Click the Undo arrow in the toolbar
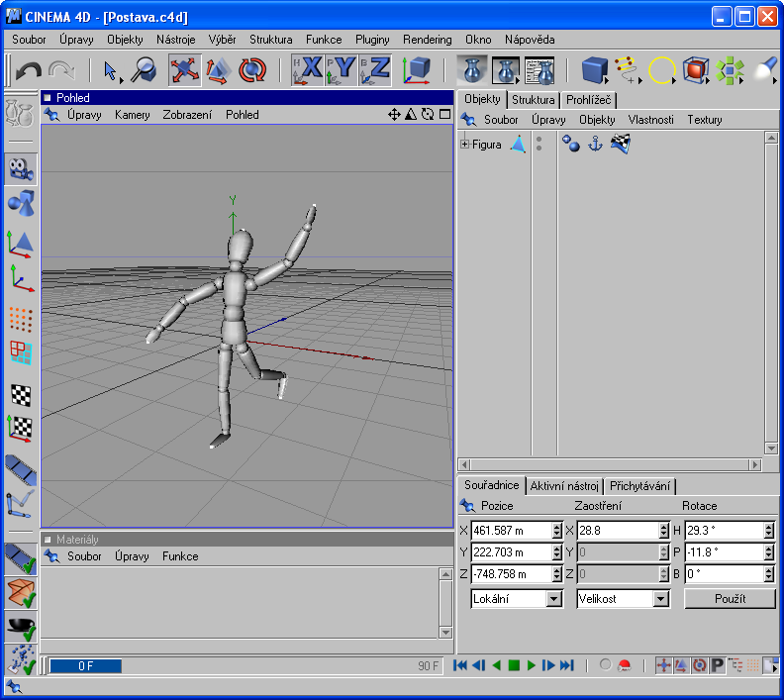784x700 pixels. coord(28,70)
